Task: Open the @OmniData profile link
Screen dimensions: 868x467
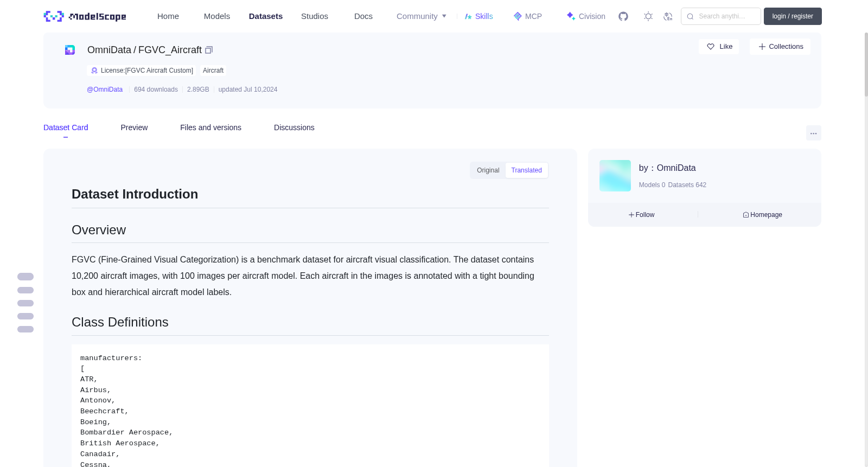Action: click(x=105, y=89)
